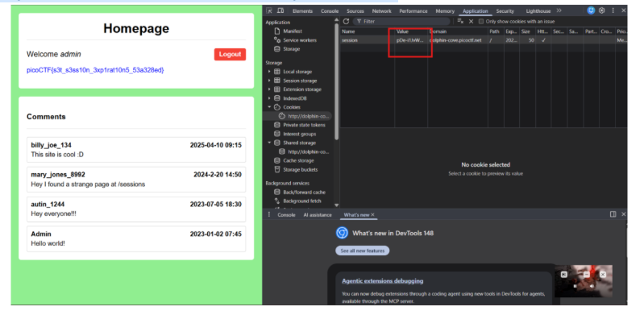Click See all new features button

tap(362, 251)
